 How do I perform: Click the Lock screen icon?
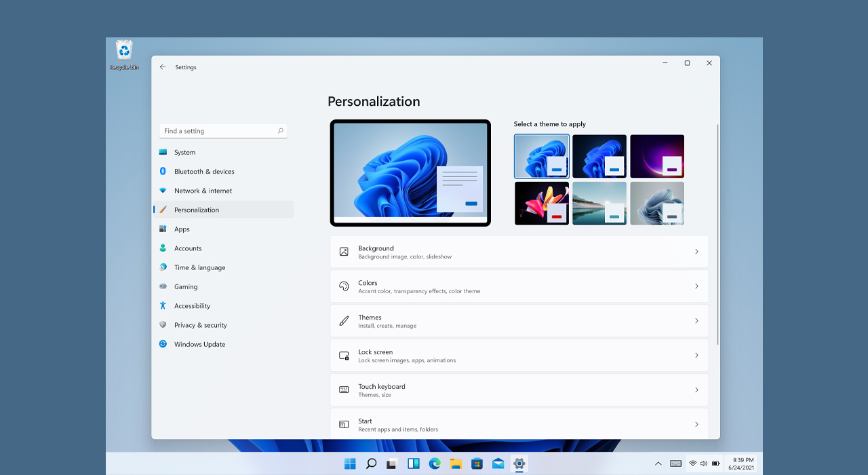coord(344,356)
